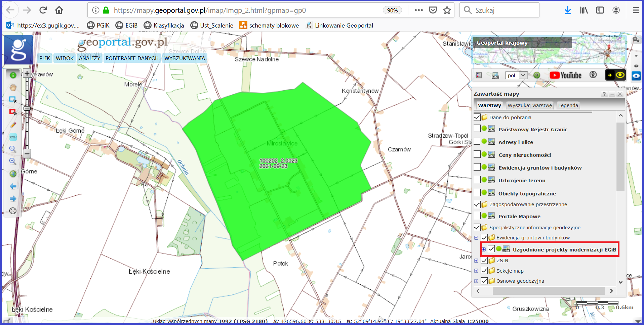Collapse Ewidencja gruntów i budynków group
This screenshot has width=644, height=325.
coord(476,238)
